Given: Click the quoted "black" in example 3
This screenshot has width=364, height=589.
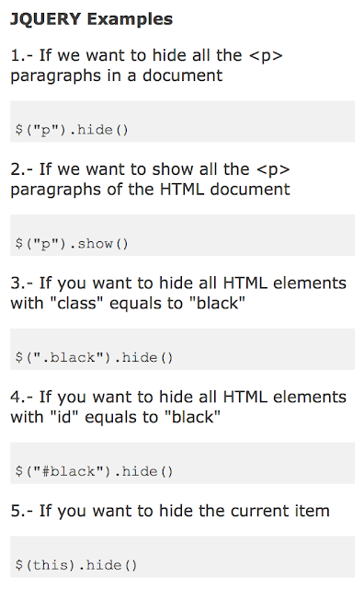Looking at the screenshot, I should [x=218, y=303].
